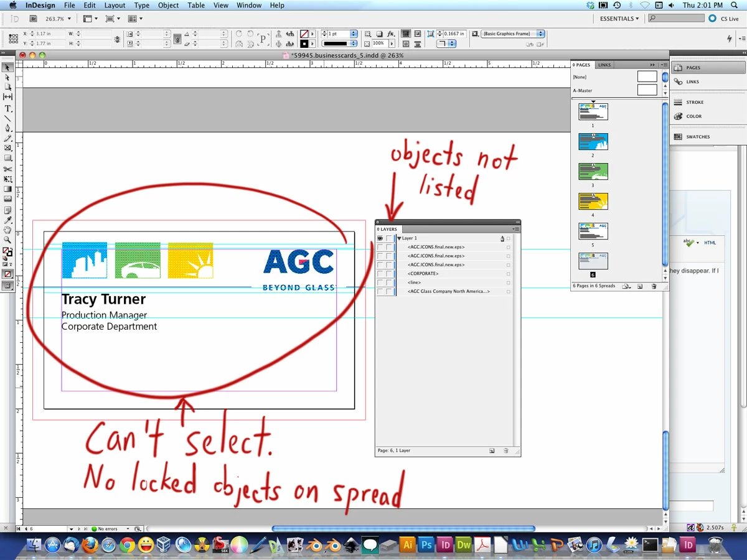Toggle visibility of <AGC Glass Company North America...> item
This screenshot has height=560, width=747.
point(380,292)
